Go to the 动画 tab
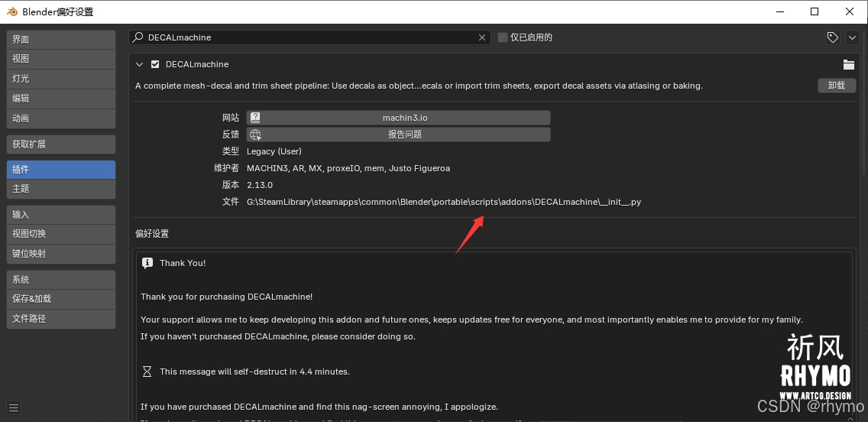 point(61,118)
